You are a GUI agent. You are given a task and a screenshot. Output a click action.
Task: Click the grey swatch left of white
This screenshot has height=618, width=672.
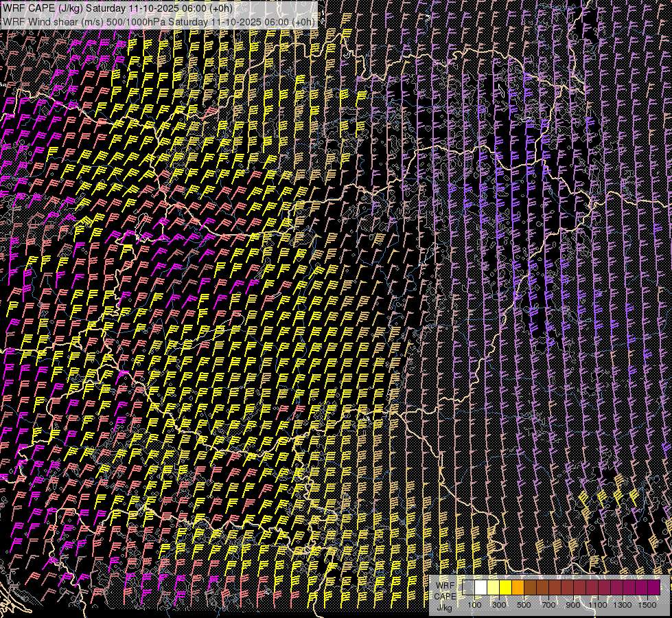pyautogui.click(x=469, y=588)
